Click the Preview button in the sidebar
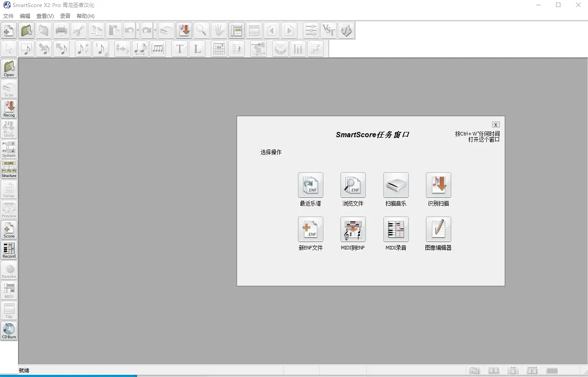The height and width of the screenshot is (377, 588). click(9, 210)
